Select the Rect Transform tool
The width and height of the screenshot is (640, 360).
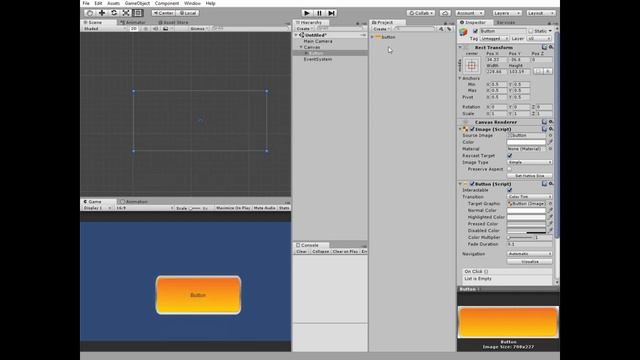138,13
